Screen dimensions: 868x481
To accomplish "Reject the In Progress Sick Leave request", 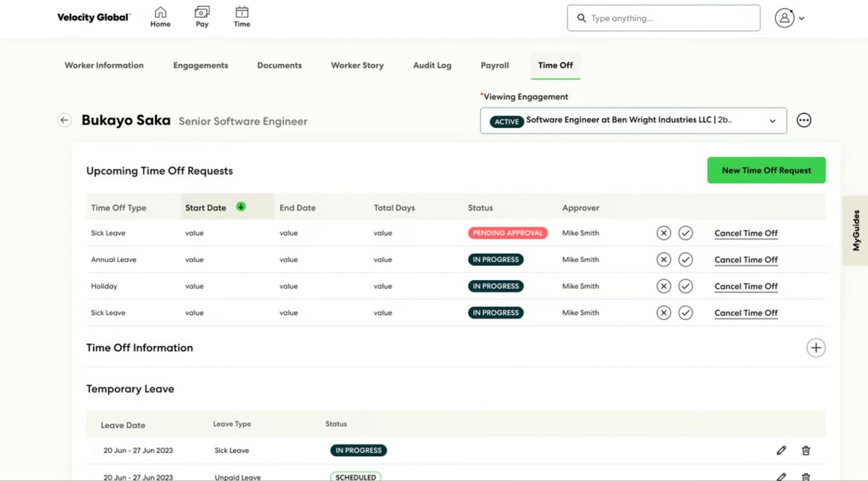I will (x=663, y=313).
